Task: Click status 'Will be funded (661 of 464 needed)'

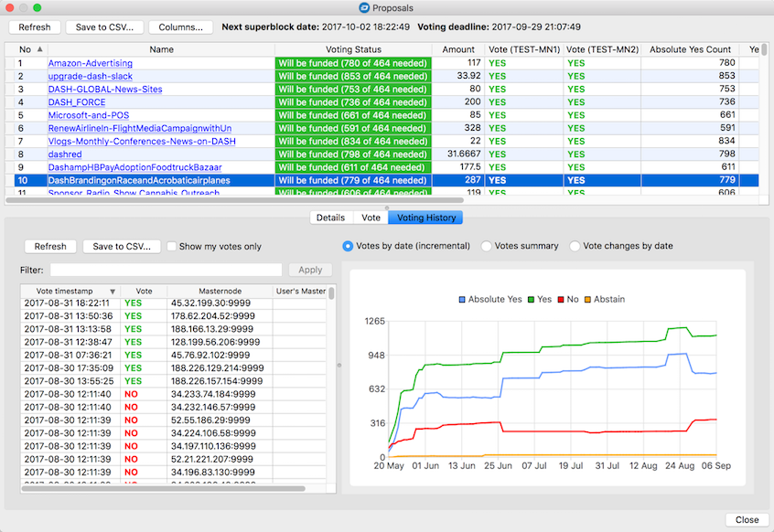Action: coord(353,115)
